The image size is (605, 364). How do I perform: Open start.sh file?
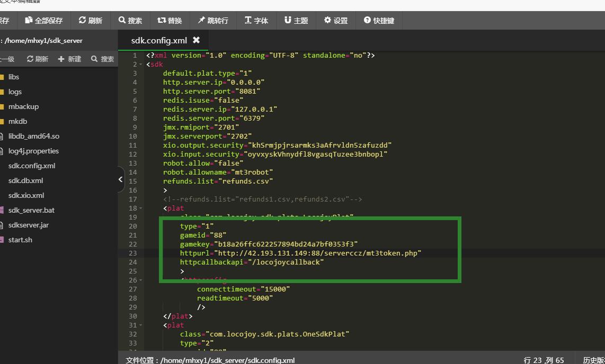click(20, 240)
